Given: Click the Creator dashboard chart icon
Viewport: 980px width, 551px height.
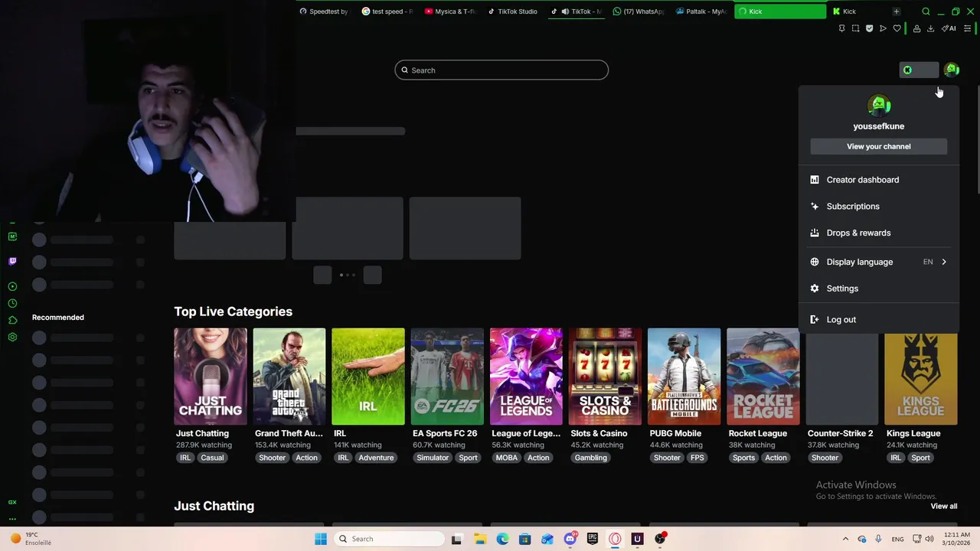Looking at the screenshot, I should coord(815,180).
